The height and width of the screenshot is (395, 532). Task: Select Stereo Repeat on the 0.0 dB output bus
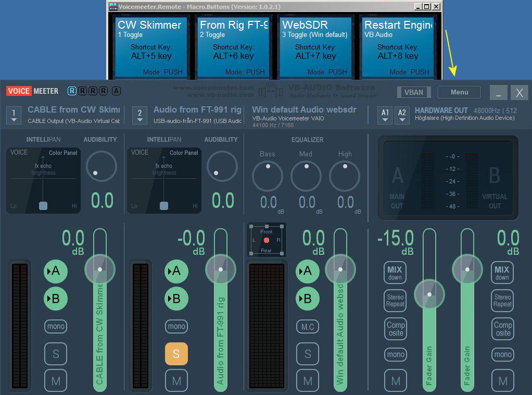click(x=502, y=301)
